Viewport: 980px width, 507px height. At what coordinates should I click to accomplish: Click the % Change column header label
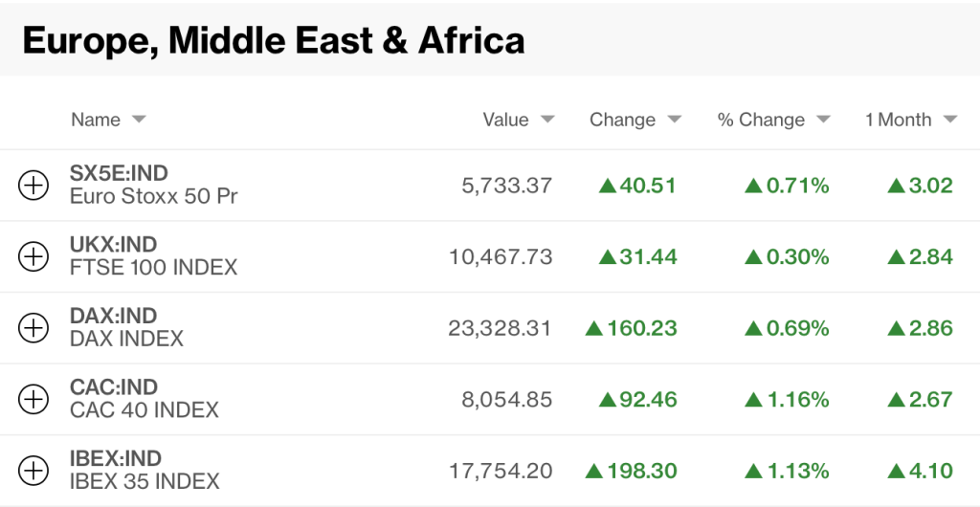tap(761, 120)
